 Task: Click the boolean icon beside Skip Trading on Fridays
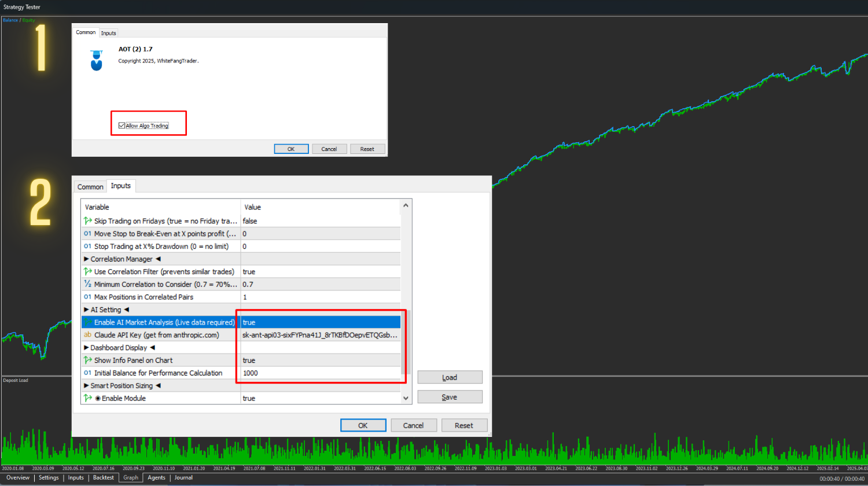pos(88,221)
